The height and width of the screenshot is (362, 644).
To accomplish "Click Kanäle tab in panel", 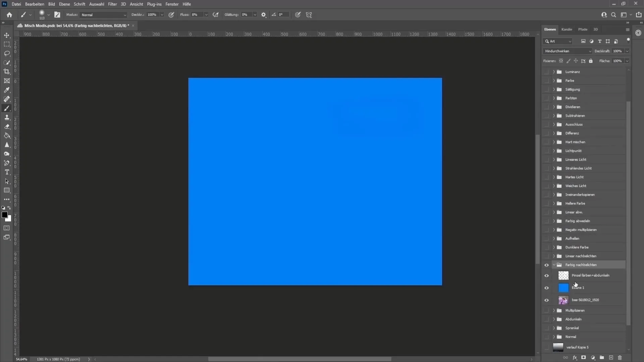I will pos(567,29).
